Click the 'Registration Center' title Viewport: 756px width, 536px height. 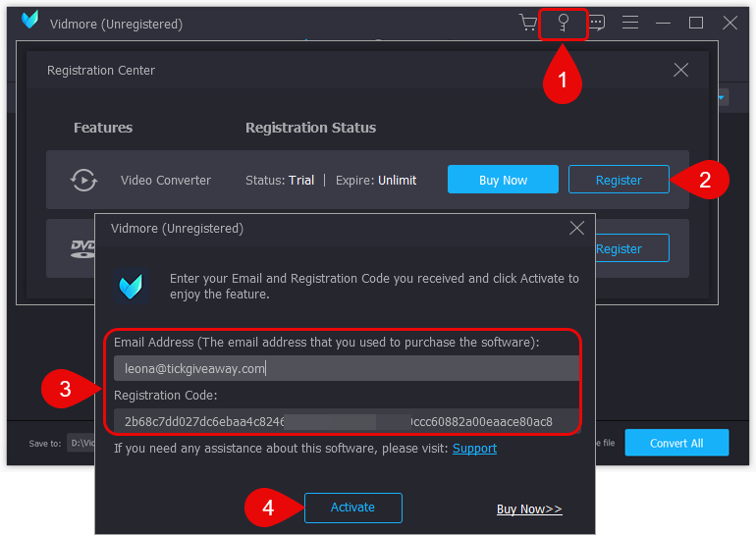(x=101, y=71)
